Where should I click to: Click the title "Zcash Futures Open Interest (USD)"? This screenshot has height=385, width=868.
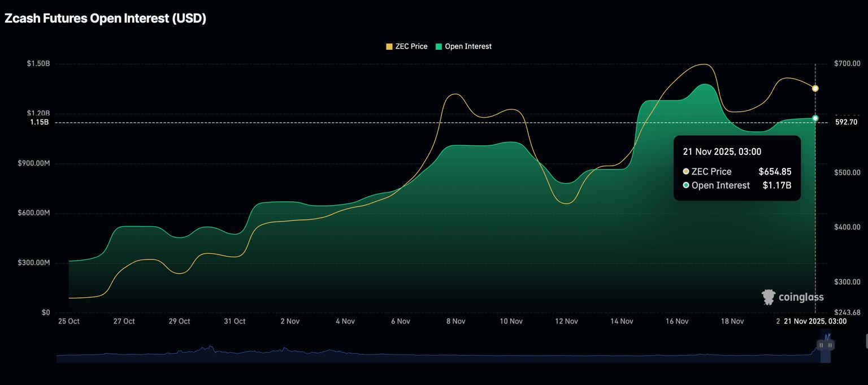pos(105,18)
